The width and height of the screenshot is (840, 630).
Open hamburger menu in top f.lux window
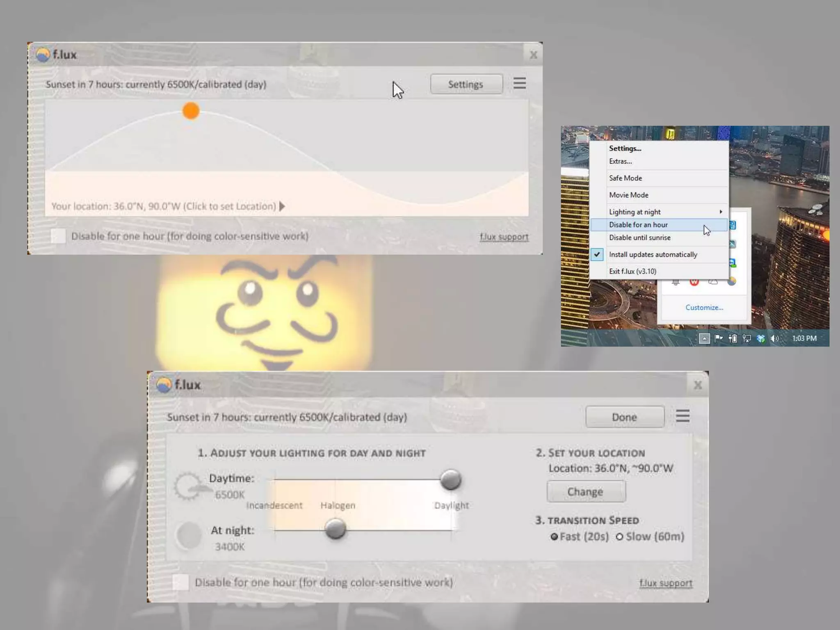point(519,83)
